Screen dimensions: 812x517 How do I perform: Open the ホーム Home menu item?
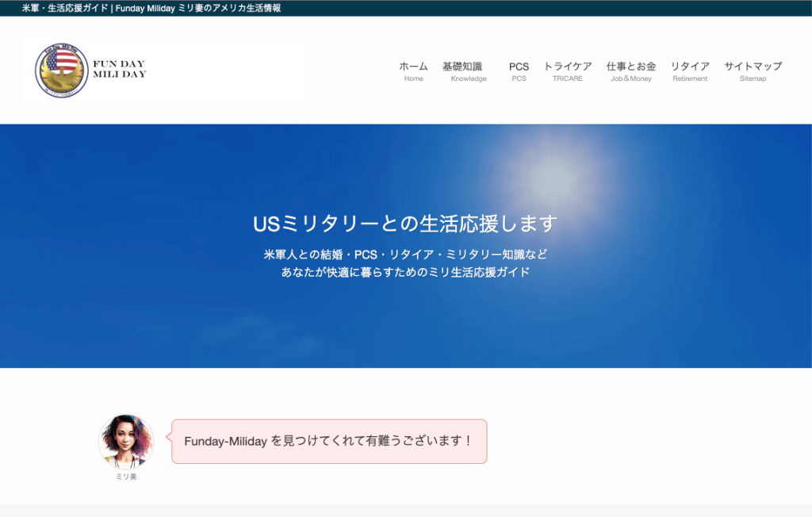coord(413,71)
